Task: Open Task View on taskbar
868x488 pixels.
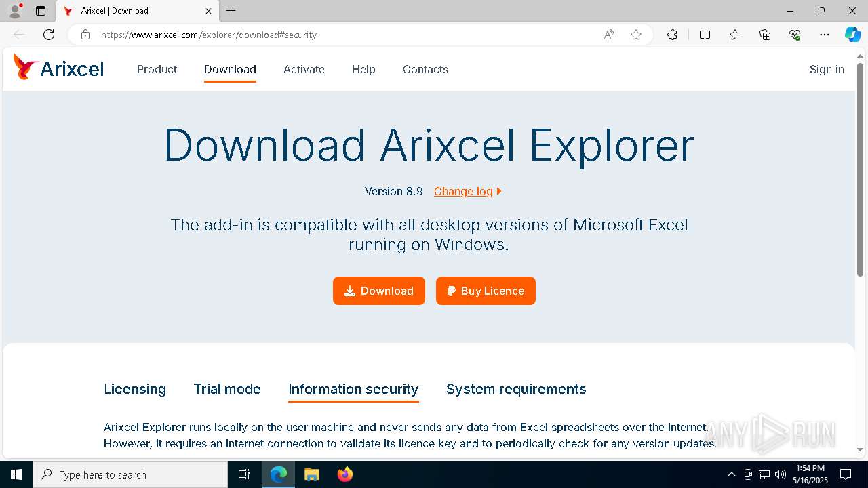Action: [244, 474]
